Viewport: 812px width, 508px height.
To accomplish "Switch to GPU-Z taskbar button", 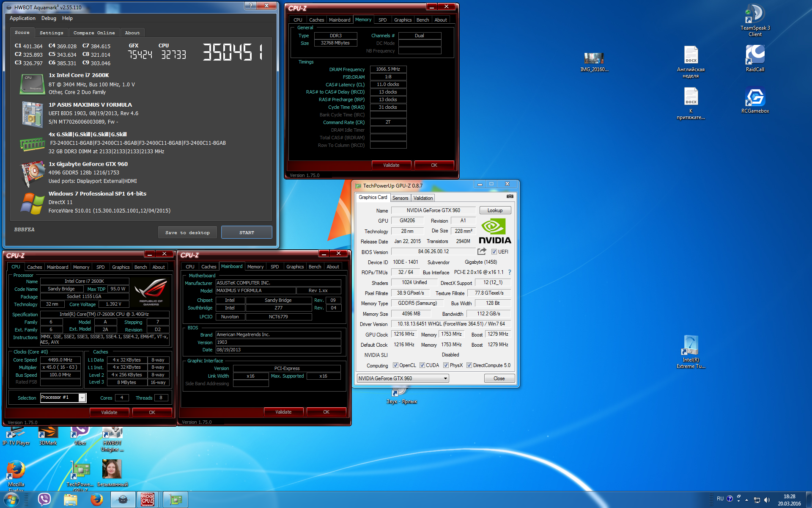I will 176,500.
